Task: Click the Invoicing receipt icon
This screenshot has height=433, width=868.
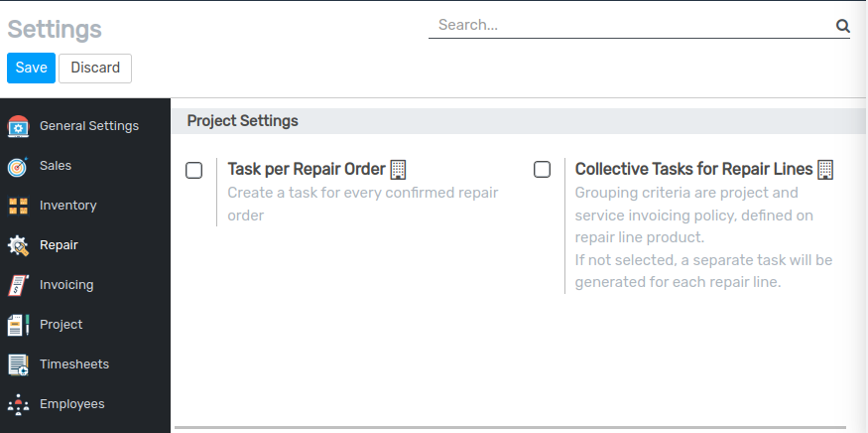Action: [x=18, y=286]
